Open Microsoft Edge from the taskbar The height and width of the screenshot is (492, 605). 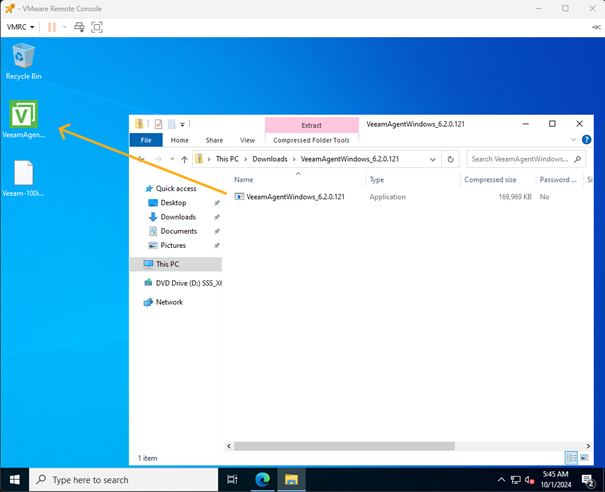point(263,479)
